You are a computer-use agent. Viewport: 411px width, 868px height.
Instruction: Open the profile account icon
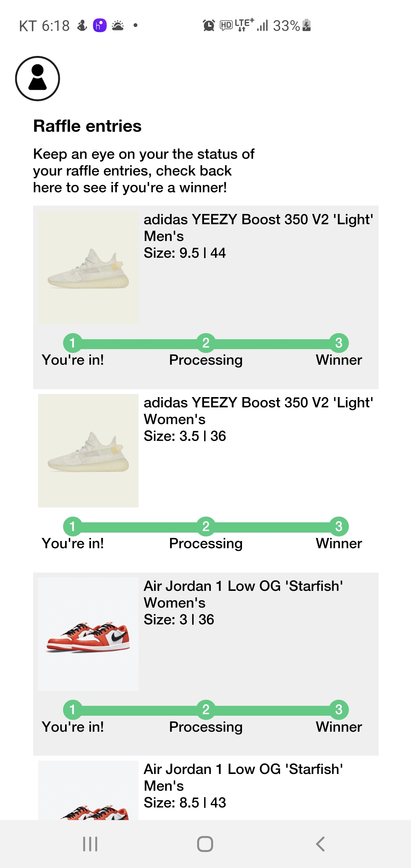click(x=37, y=78)
